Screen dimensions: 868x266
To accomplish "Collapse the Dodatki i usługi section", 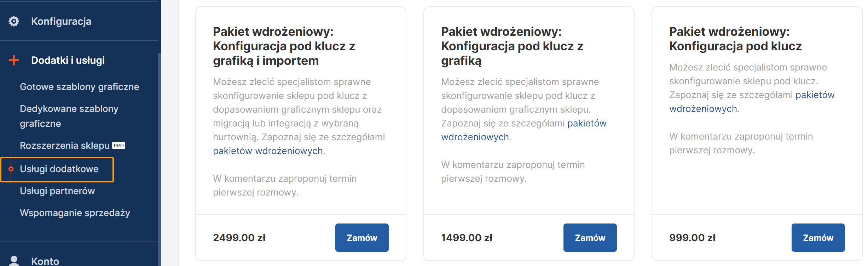I will 68,60.
